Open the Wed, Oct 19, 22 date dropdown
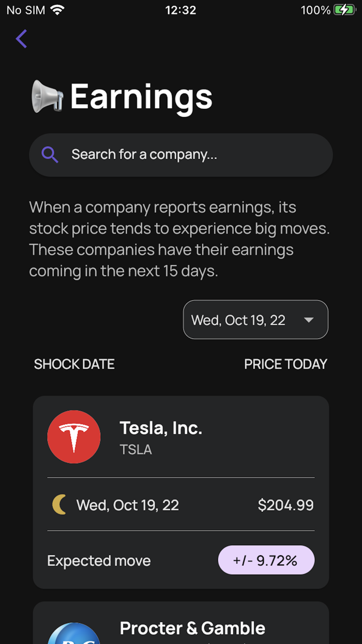 (x=255, y=320)
